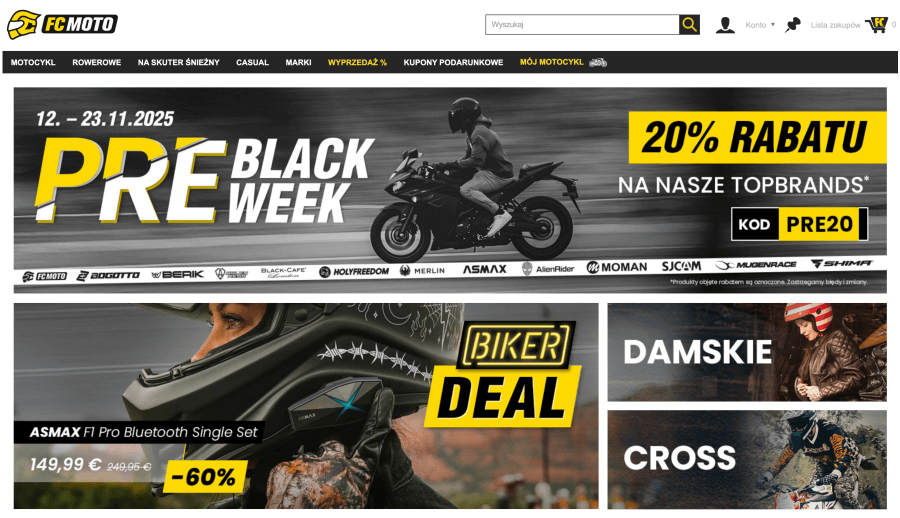Select the Wyprzedaż % menu item
Screen dimensions: 900x518
(357, 62)
